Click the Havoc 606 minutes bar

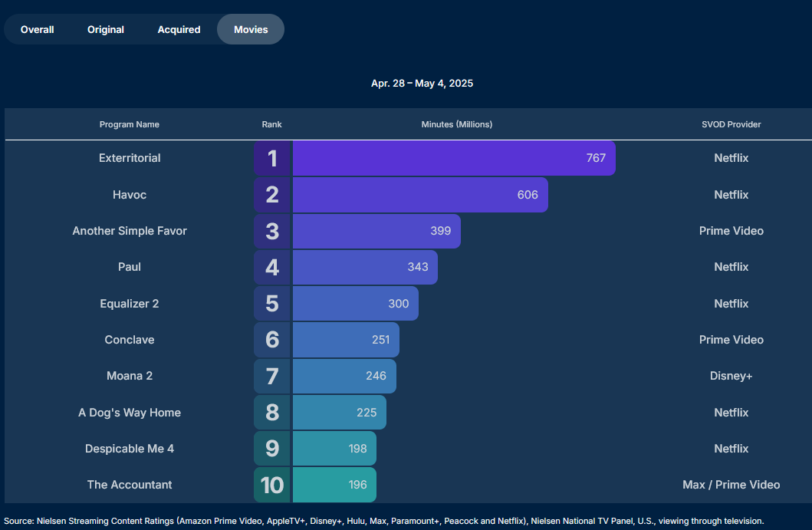pos(419,195)
